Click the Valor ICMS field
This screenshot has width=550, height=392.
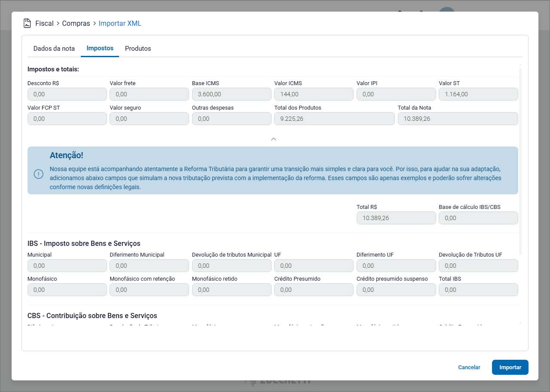tap(314, 94)
